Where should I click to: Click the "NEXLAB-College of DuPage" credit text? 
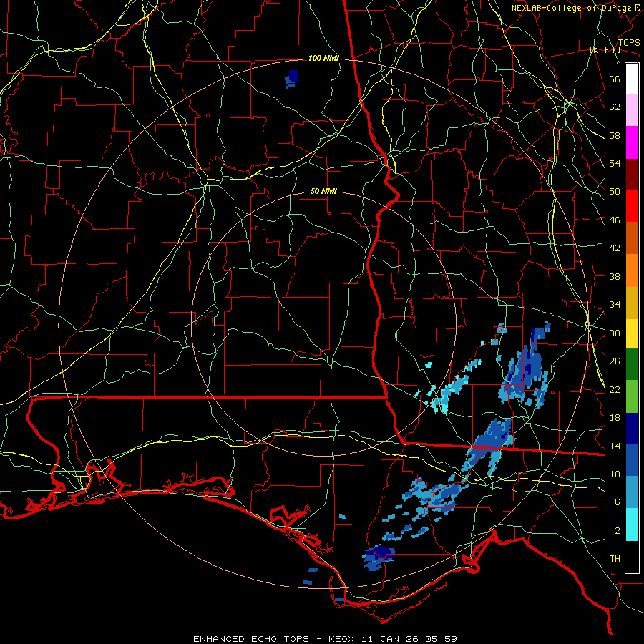(x=571, y=8)
